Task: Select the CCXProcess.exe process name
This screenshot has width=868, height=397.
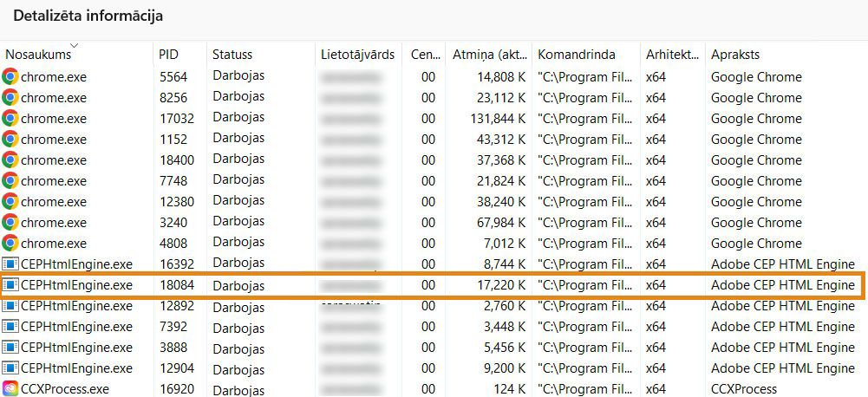Action: tap(65, 388)
